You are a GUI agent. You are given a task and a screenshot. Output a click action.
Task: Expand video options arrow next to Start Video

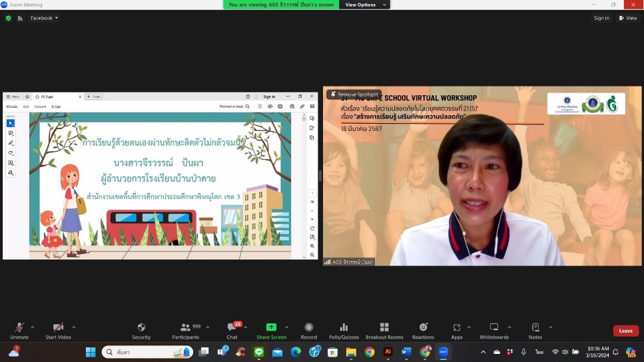click(73, 327)
